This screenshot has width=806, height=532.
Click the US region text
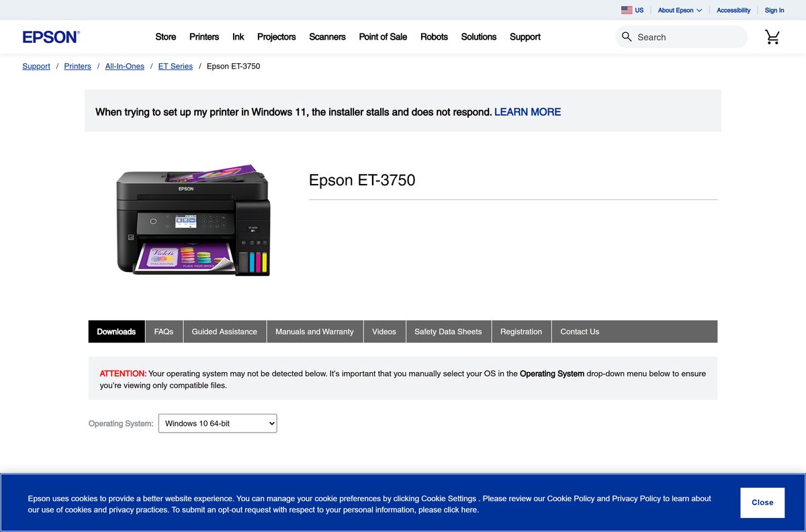(x=639, y=10)
